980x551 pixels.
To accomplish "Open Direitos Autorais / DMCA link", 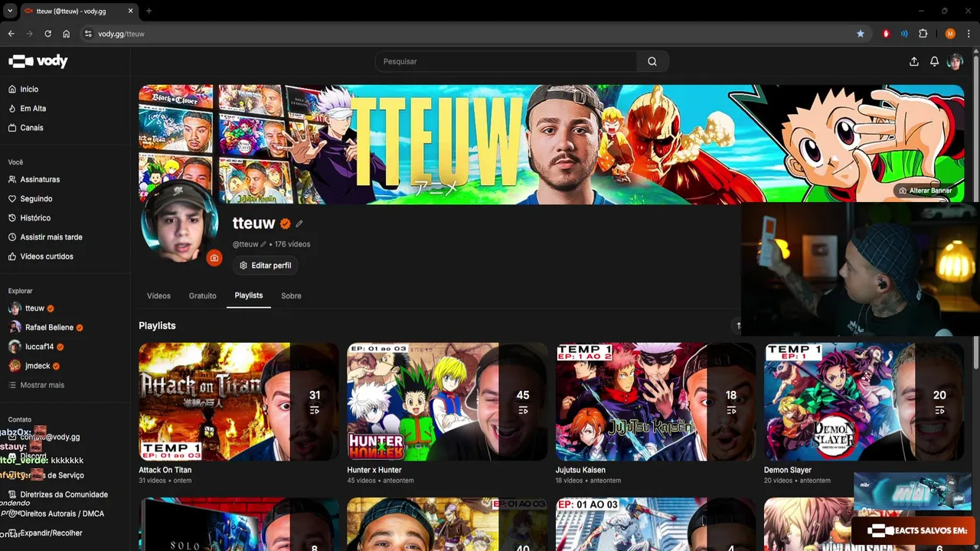I will [62, 514].
